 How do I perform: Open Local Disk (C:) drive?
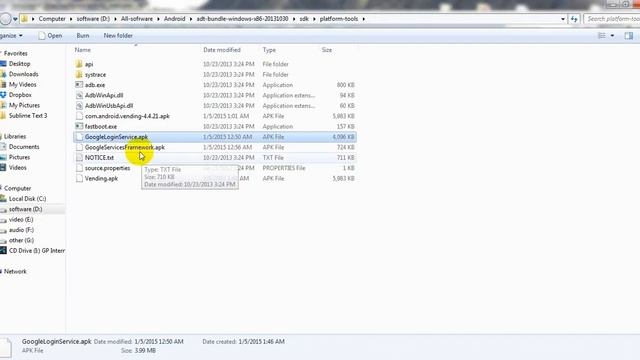(x=27, y=199)
